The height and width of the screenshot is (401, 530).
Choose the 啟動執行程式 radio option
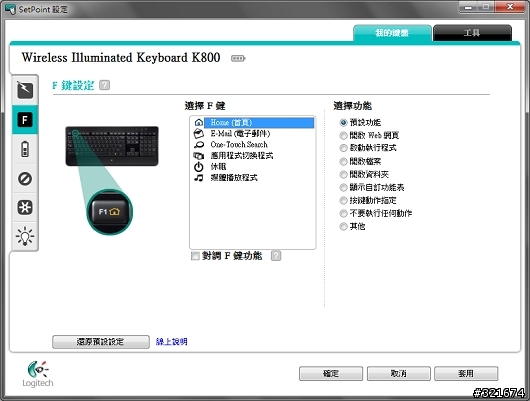tap(343, 148)
